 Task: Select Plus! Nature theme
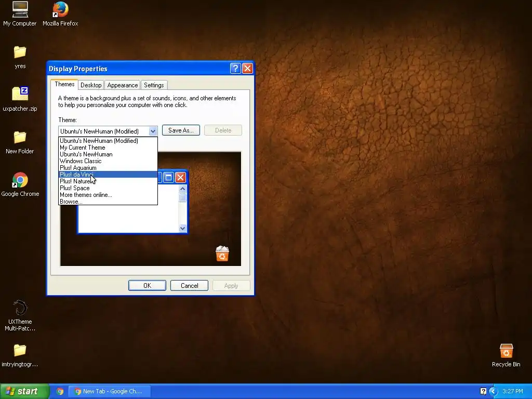tap(108, 181)
